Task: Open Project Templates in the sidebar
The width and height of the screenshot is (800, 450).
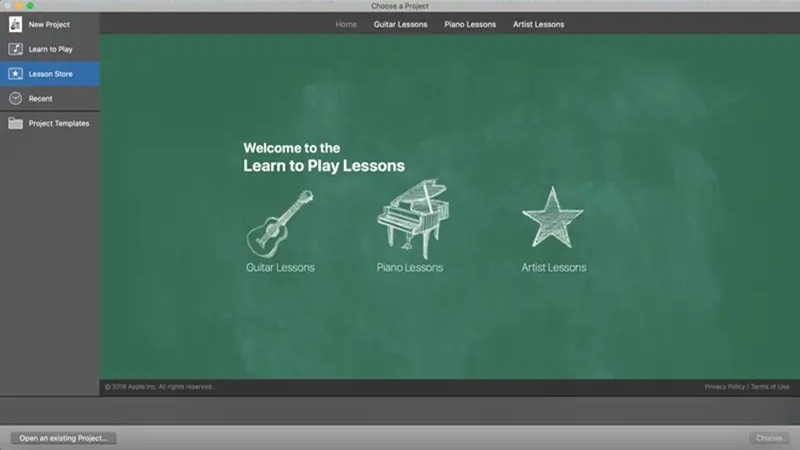Action: point(49,123)
